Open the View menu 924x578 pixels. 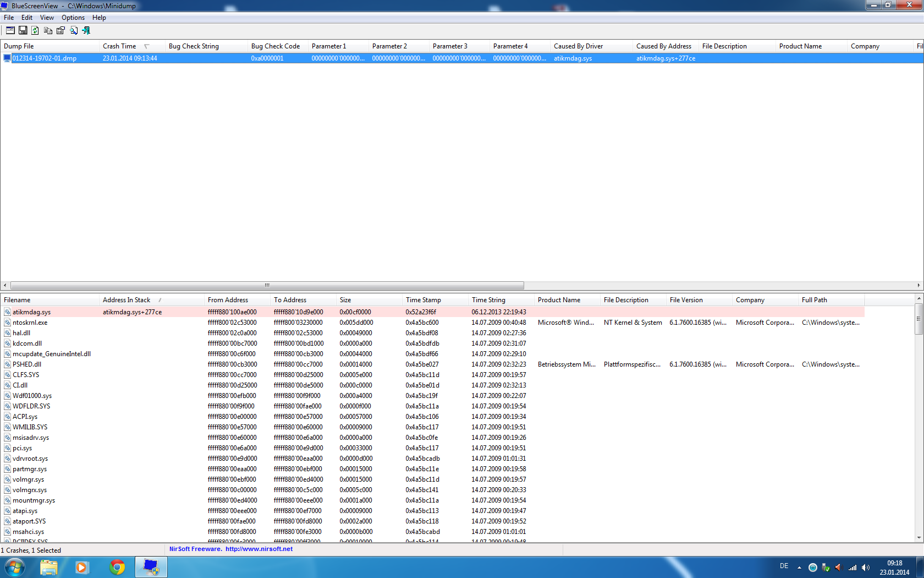(x=47, y=18)
